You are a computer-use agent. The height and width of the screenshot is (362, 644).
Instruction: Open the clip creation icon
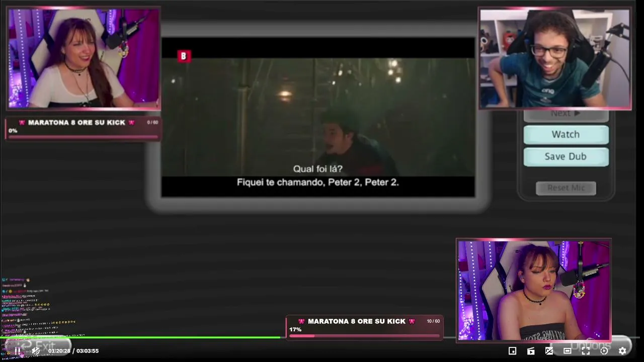pos(531,351)
